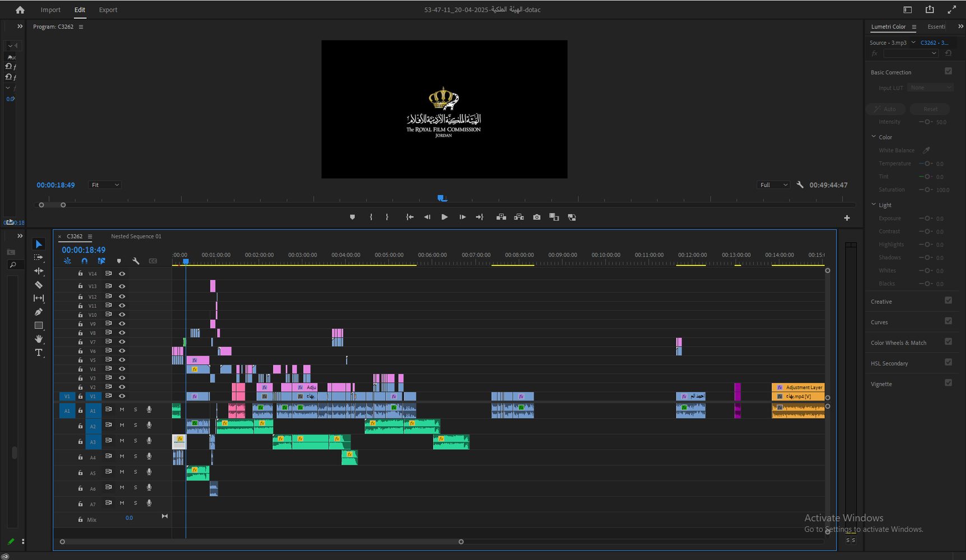The height and width of the screenshot is (560, 966).
Task: Click the Mark In button
Action: [x=371, y=217]
